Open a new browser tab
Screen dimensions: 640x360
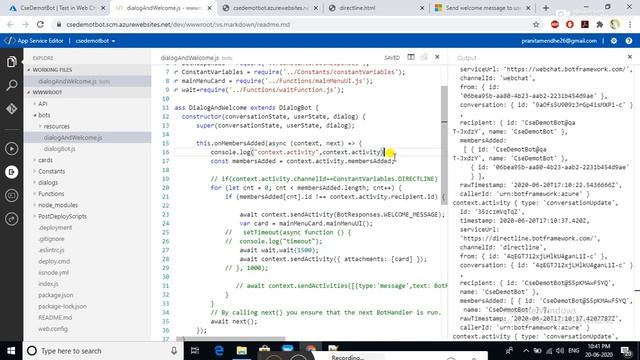546,8
